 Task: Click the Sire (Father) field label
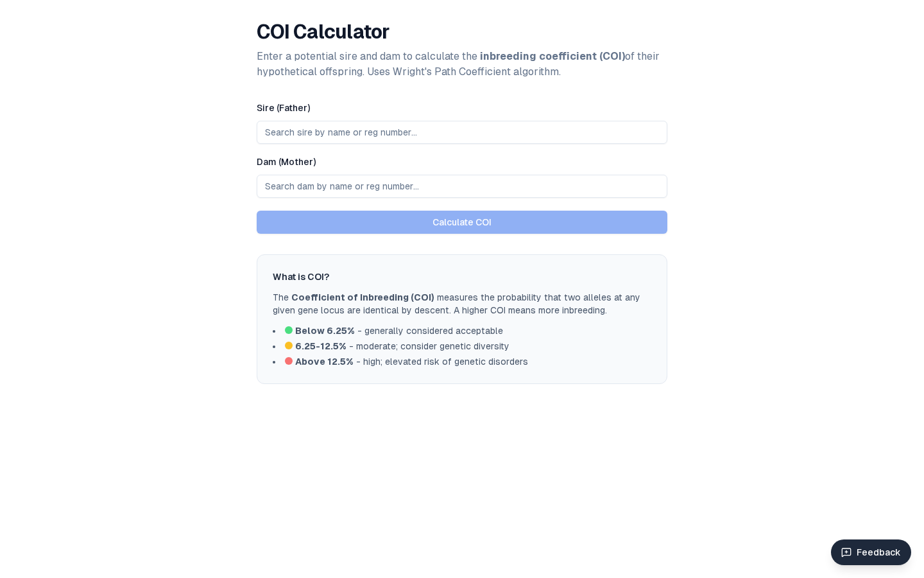284,108
